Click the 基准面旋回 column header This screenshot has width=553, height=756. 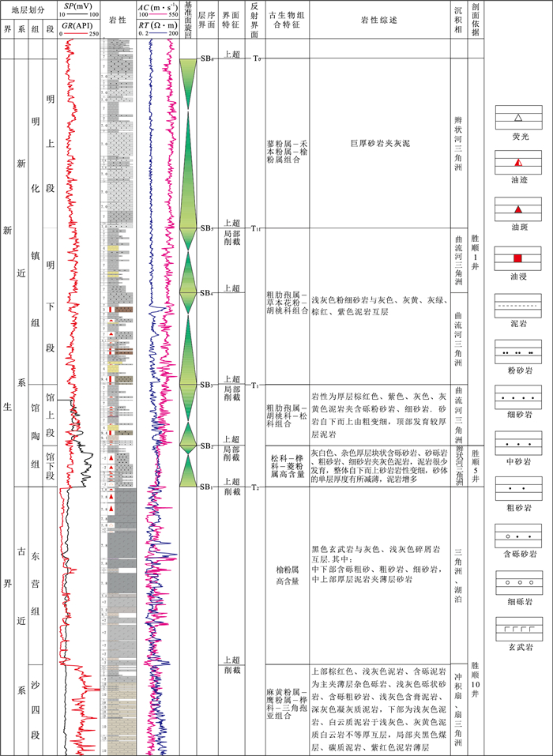coord(188,20)
